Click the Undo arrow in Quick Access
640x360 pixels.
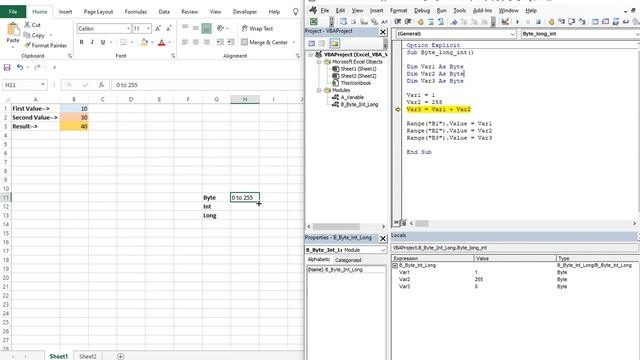(x=20, y=67)
